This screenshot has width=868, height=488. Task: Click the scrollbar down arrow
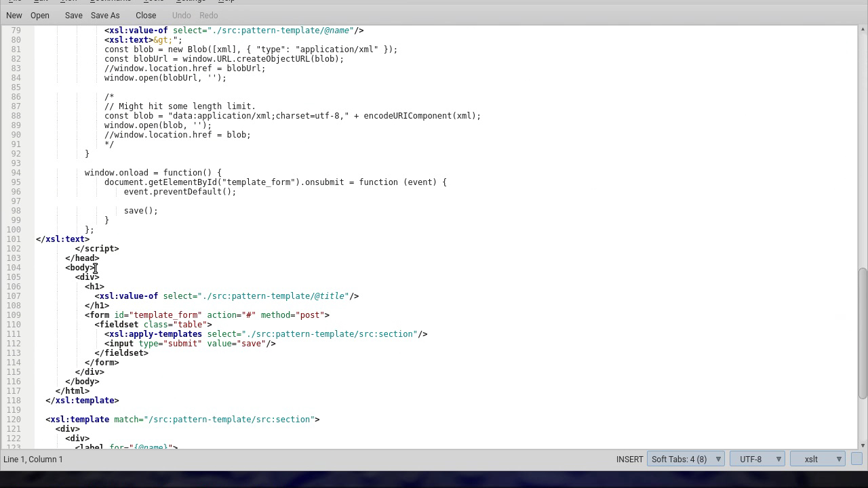coord(863,445)
